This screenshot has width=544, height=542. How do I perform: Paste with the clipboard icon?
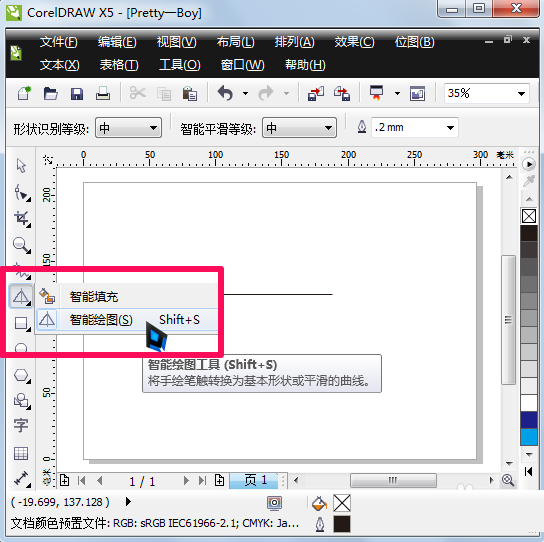(x=190, y=93)
